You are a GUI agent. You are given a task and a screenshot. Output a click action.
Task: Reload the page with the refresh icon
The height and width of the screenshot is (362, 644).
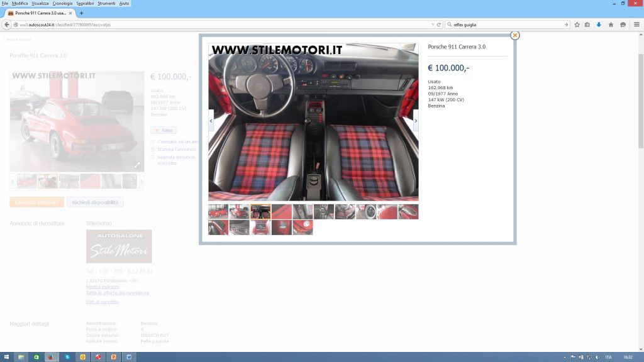coord(438,25)
